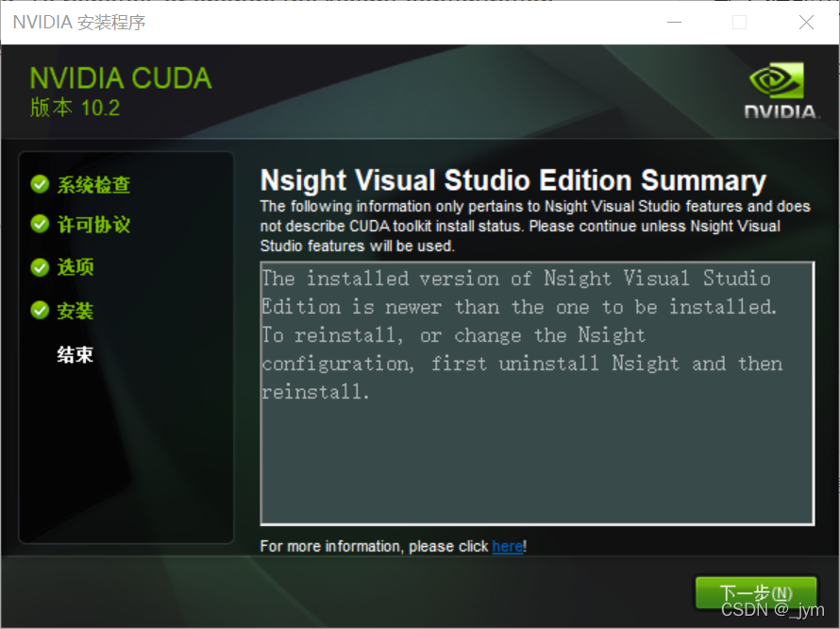Click the green check icon beside 许可协议
Image resolution: width=840 pixels, height=629 pixels.
[41, 224]
